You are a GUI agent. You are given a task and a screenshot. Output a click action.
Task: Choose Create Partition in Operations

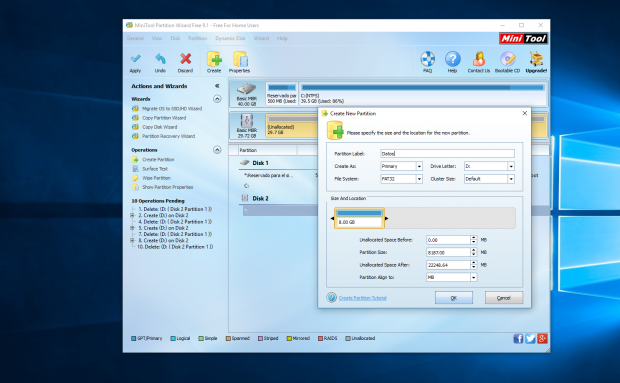click(158, 159)
